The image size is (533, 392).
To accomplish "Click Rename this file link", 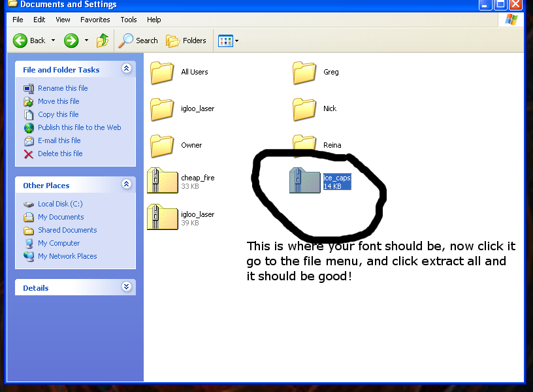I will pos(63,88).
